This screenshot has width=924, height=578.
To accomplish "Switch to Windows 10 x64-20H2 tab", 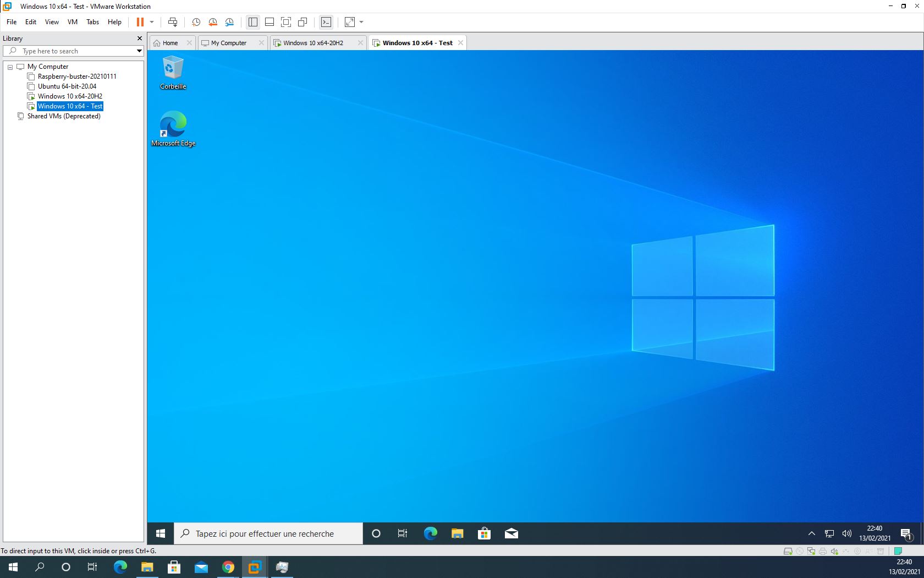I will click(313, 43).
